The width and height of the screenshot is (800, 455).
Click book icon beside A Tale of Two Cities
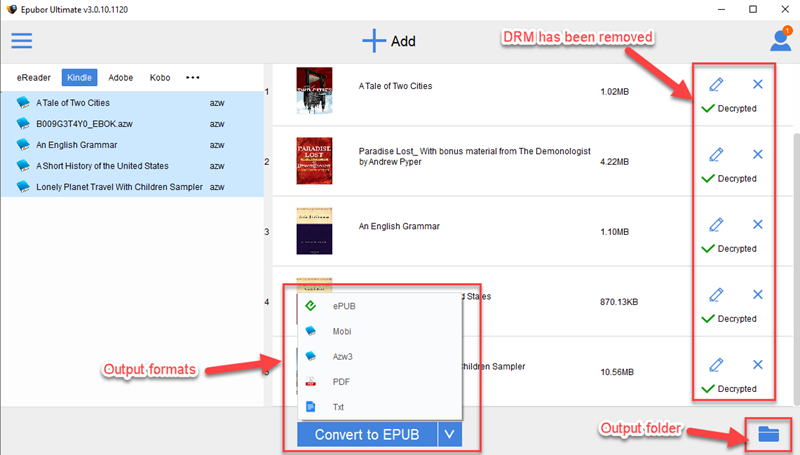click(23, 103)
